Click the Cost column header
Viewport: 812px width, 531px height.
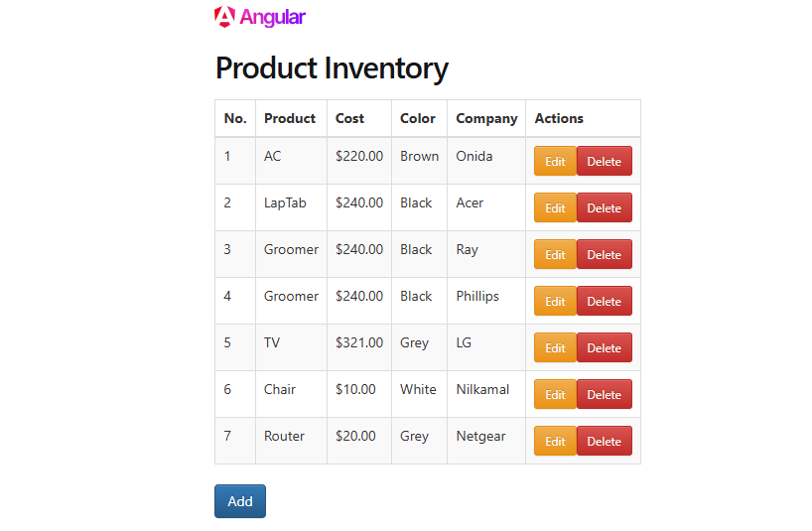coord(349,118)
